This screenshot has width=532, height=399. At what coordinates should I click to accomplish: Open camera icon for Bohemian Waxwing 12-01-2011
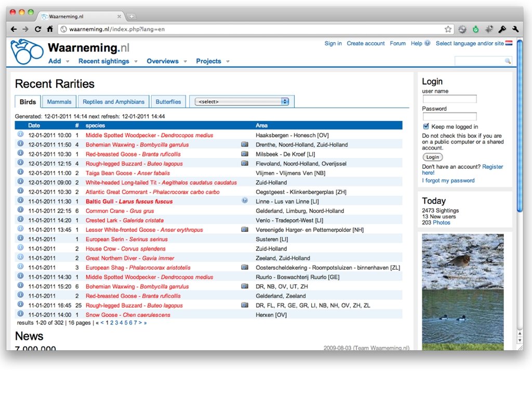pos(245,144)
